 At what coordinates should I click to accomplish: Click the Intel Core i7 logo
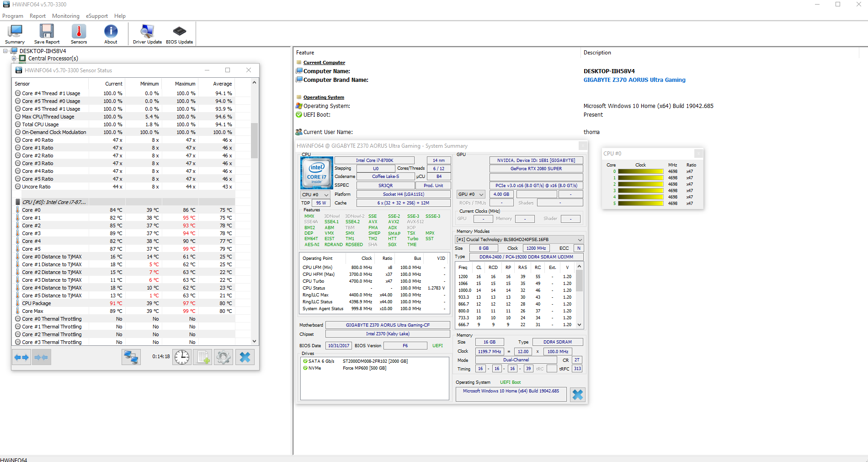(x=317, y=173)
